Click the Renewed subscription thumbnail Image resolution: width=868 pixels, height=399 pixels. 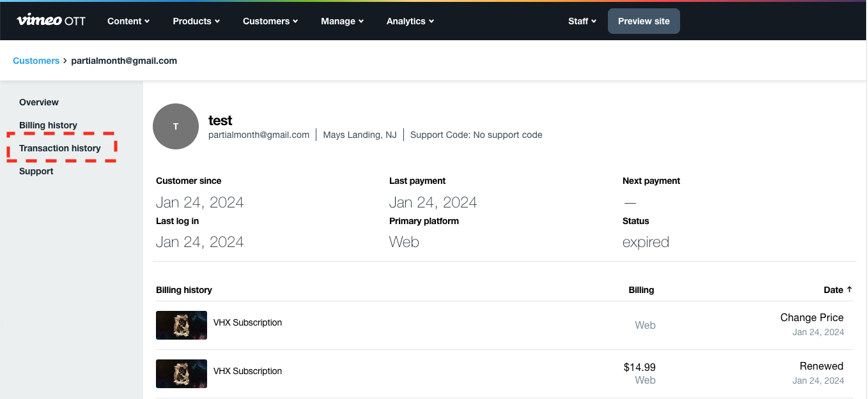[x=182, y=373]
